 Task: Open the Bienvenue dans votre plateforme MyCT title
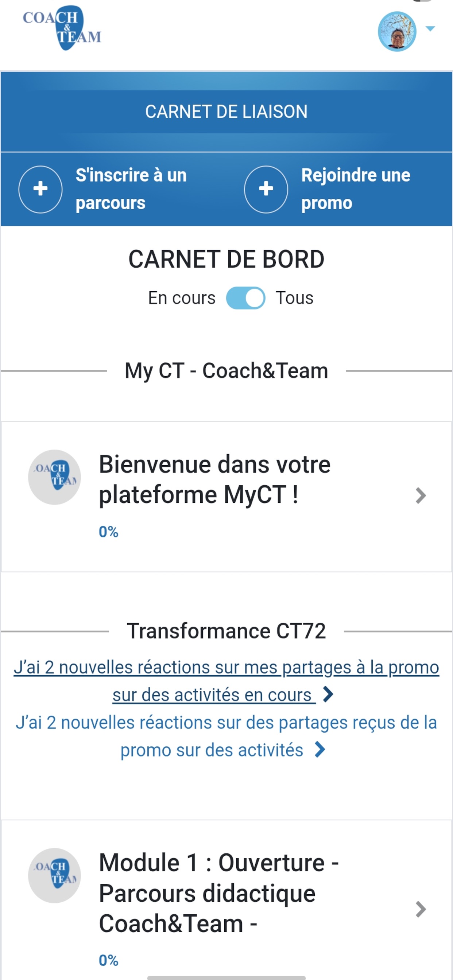[215, 479]
